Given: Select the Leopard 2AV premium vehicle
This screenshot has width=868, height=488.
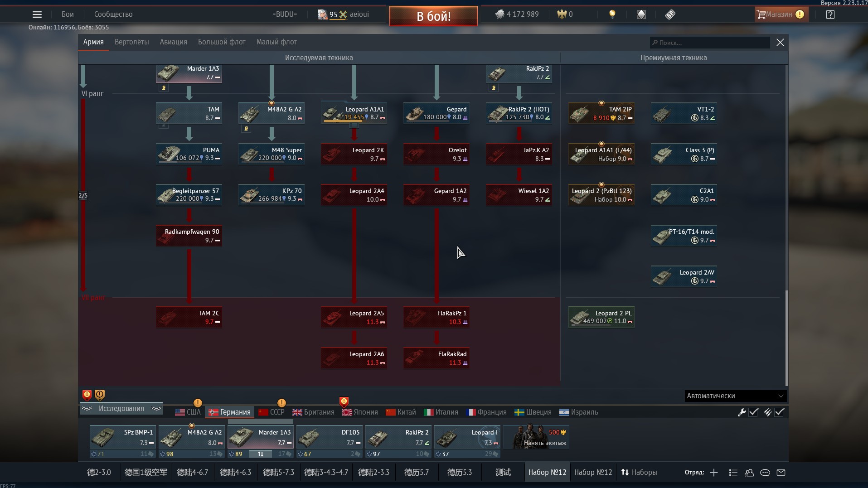Looking at the screenshot, I should [x=684, y=276].
